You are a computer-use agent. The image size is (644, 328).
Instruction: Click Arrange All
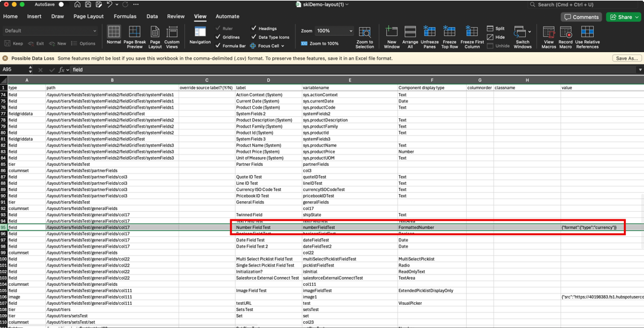coord(410,37)
